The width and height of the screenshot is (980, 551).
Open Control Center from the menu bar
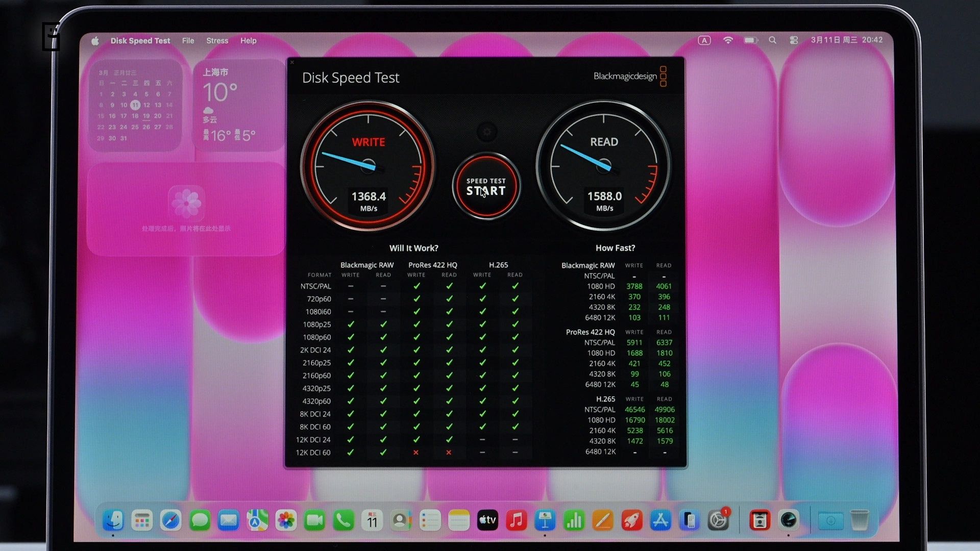pyautogui.click(x=794, y=40)
